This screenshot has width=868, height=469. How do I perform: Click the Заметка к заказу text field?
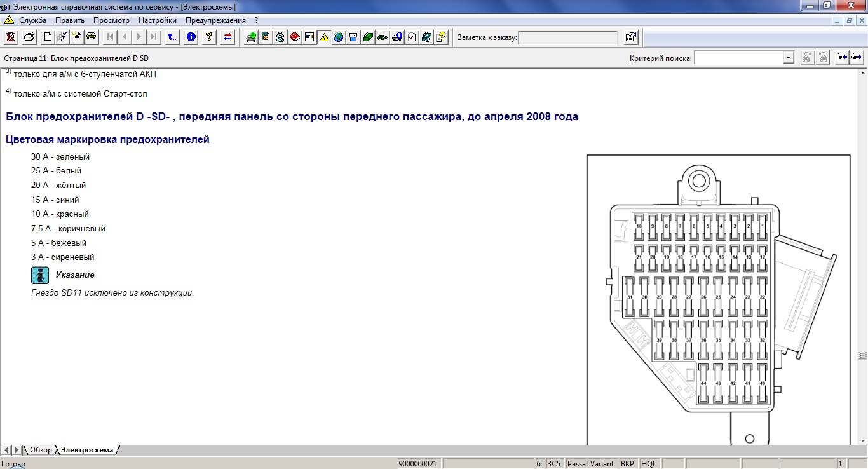tap(568, 38)
